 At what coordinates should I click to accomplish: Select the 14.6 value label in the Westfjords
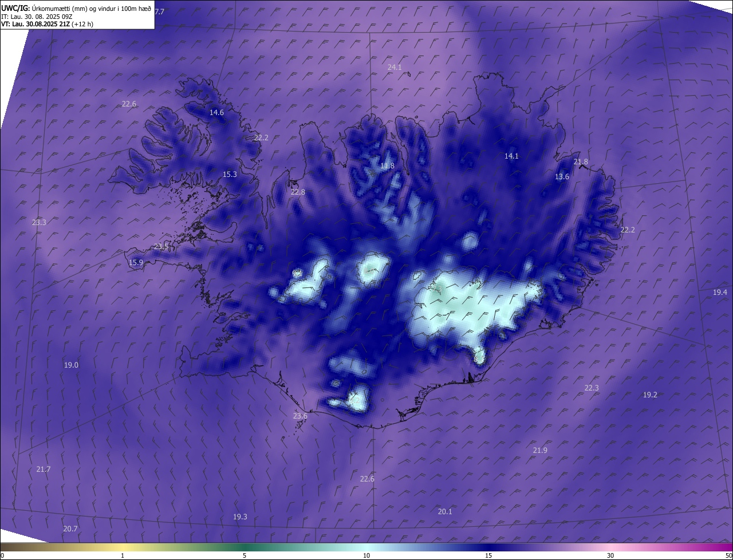(216, 113)
